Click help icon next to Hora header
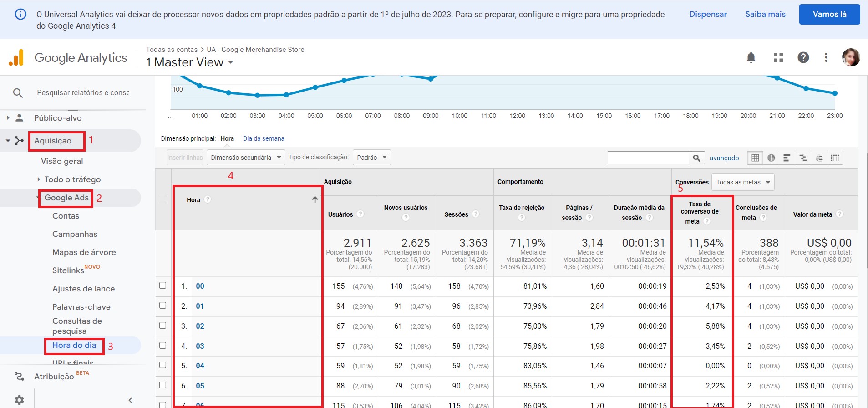868x408 pixels. click(x=208, y=199)
